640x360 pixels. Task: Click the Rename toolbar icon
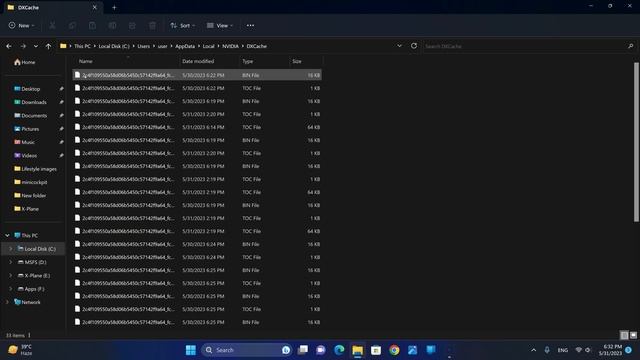(x=112, y=25)
